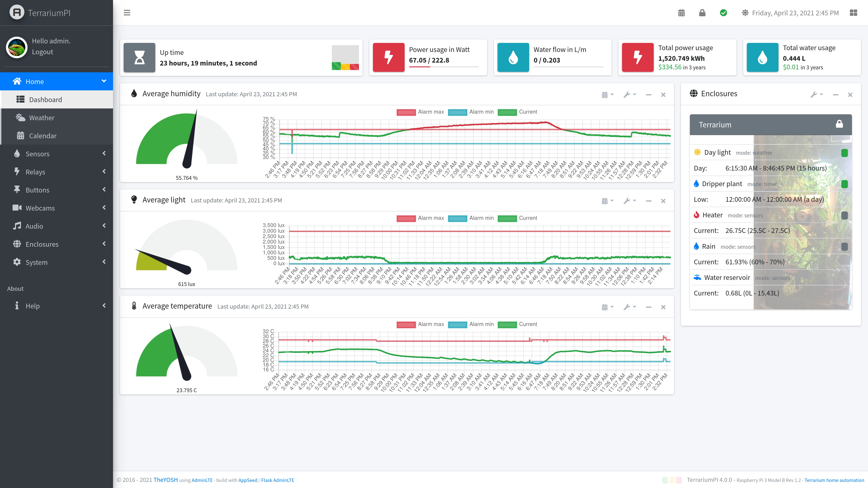The width and height of the screenshot is (868, 488).
Task: Open the TheYOSH footer link
Action: tap(165, 480)
